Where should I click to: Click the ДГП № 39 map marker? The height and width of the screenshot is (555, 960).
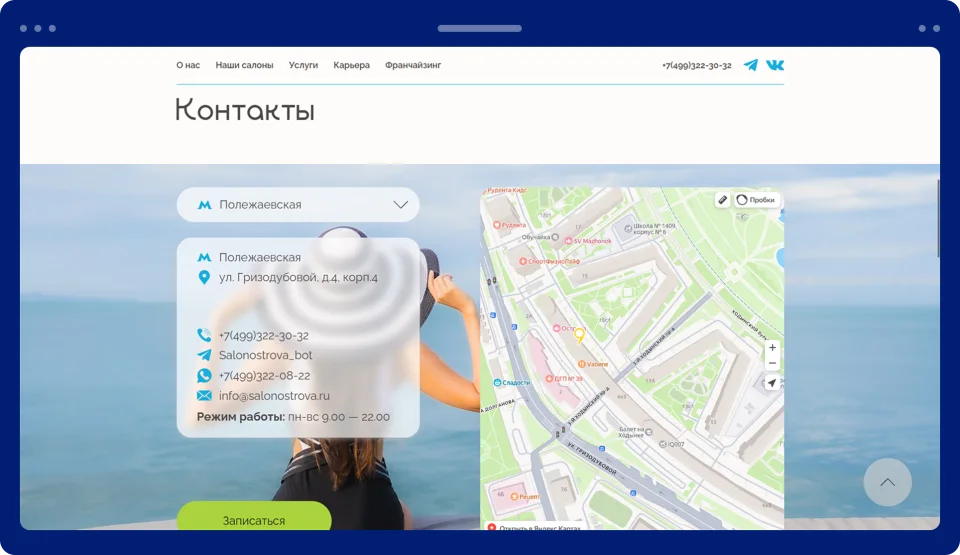coord(564,379)
